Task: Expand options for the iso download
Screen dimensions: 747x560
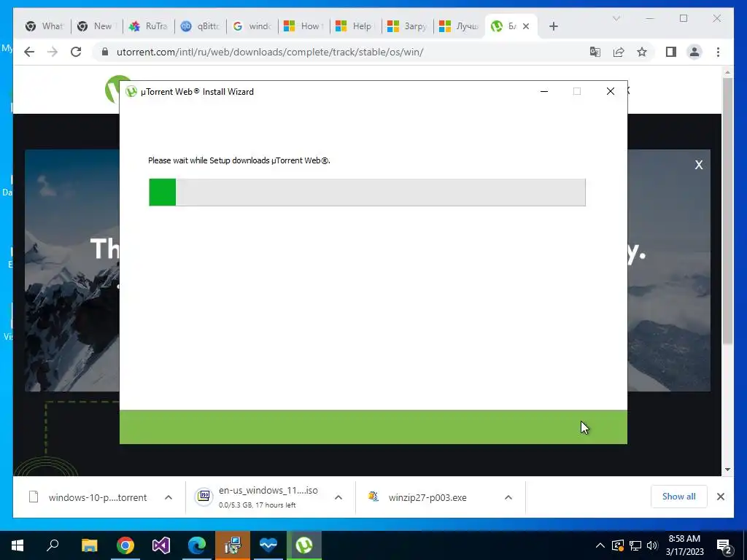Action: 338,497
